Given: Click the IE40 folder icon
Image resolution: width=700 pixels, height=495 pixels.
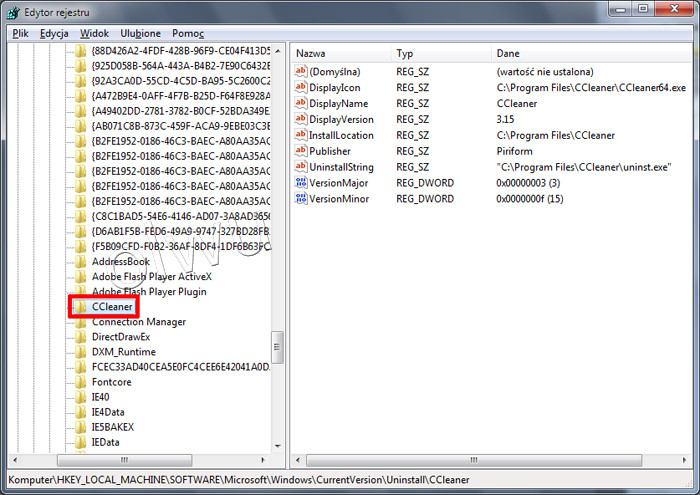Looking at the screenshot, I should (80, 397).
